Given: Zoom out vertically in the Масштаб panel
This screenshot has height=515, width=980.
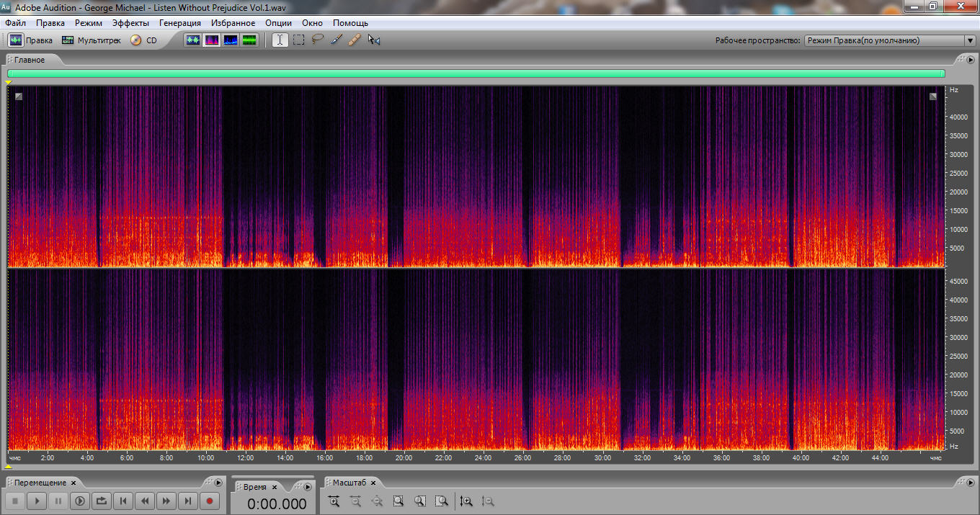Looking at the screenshot, I should click(x=488, y=501).
